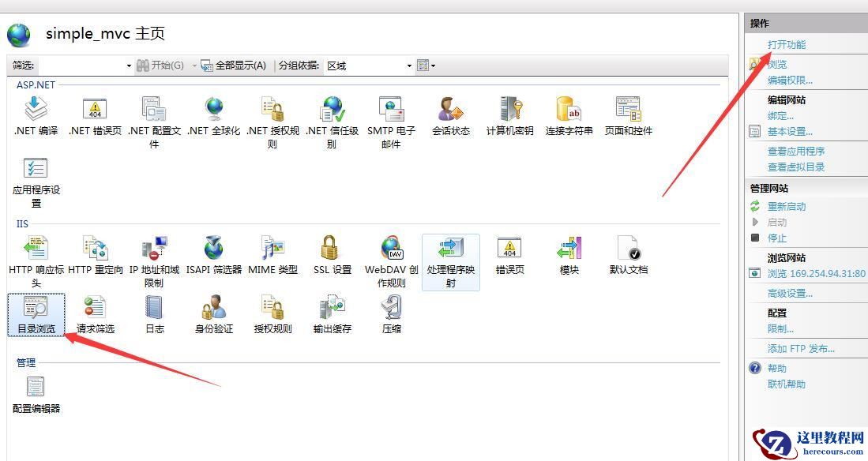Viewport: 868px width, 461px height.
Task: Select the 计算机密钥 icon
Action: coord(510,108)
